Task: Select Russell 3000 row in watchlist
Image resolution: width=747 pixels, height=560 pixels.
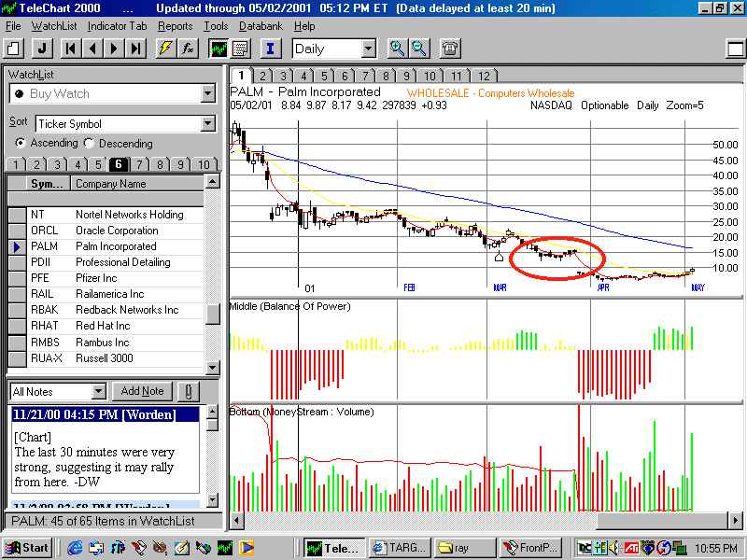Action: tap(106, 358)
